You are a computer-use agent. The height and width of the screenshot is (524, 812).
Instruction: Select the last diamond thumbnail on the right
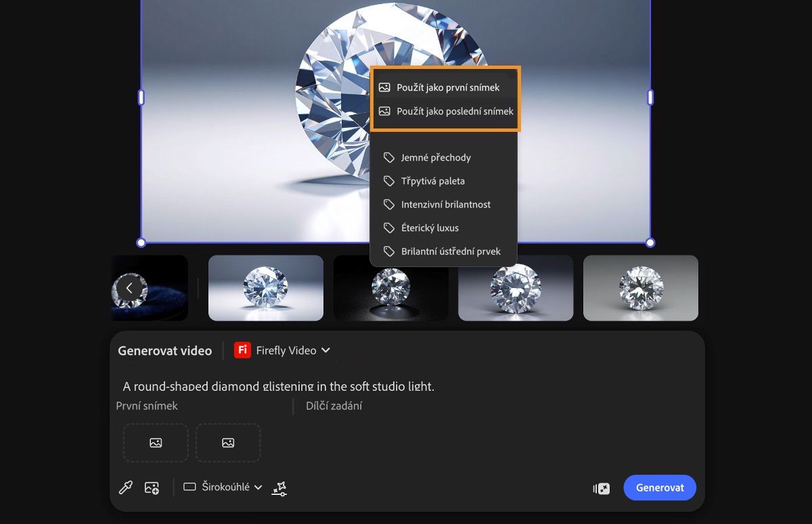pos(640,288)
